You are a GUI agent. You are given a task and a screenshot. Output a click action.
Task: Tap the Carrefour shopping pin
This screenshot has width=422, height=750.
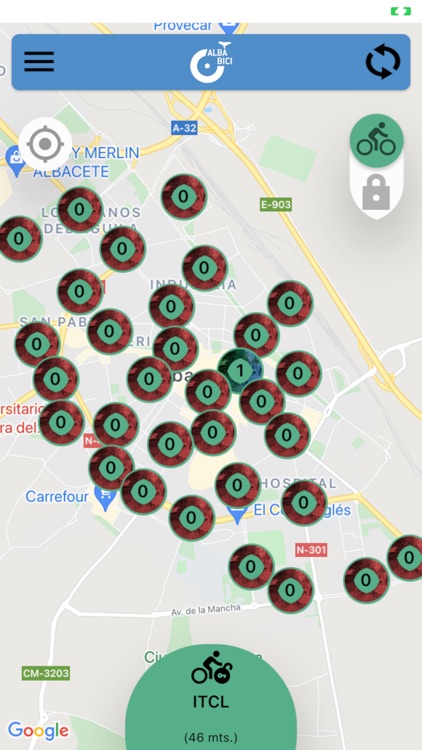(x=105, y=498)
